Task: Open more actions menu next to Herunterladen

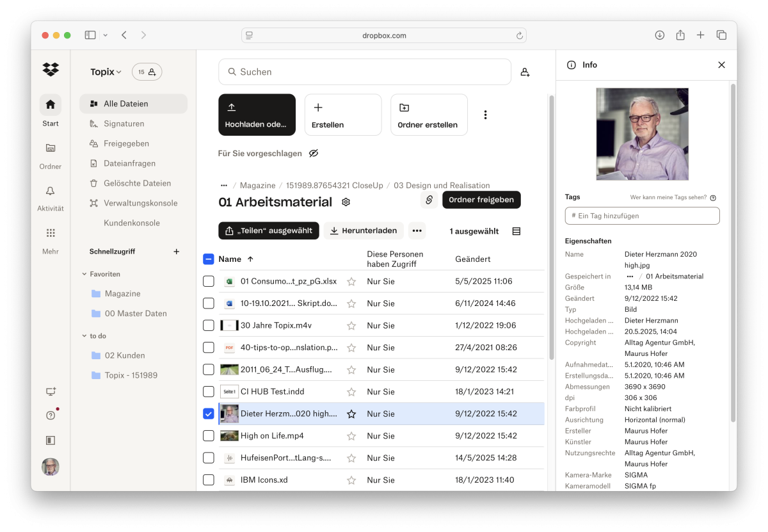Action: click(x=417, y=231)
